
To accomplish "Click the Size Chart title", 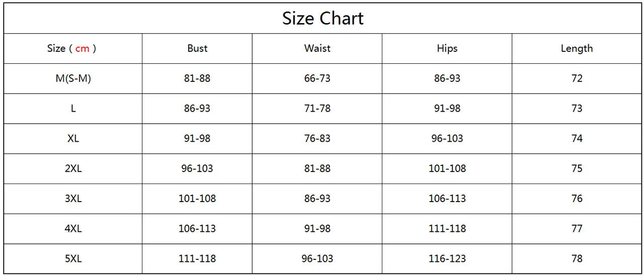I will (323, 19).
